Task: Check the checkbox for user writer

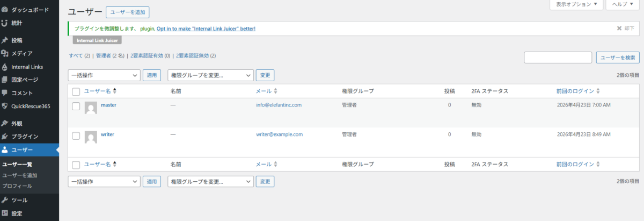Action: click(76, 136)
